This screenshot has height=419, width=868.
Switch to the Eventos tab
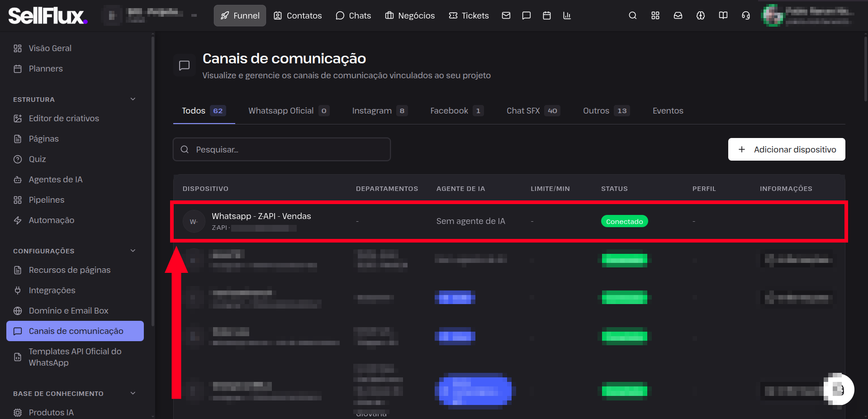[x=668, y=111]
